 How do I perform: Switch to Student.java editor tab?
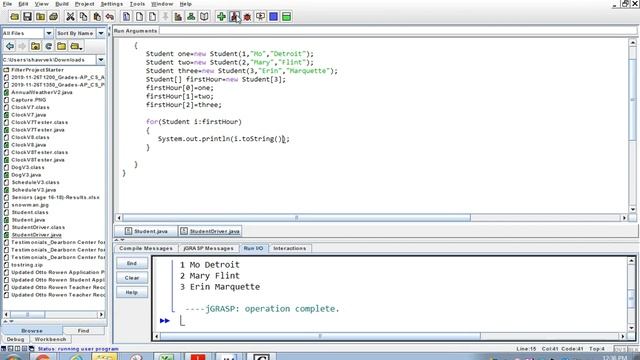pyautogui.click(x=146, y=231)
